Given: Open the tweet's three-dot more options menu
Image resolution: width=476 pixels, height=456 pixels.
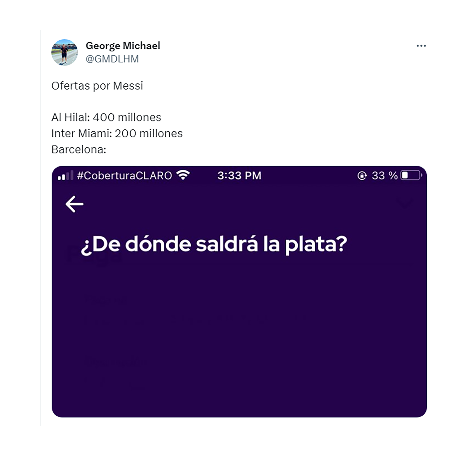Looking at the screenshot, I should pyautogui.click(x=421, y=46).
